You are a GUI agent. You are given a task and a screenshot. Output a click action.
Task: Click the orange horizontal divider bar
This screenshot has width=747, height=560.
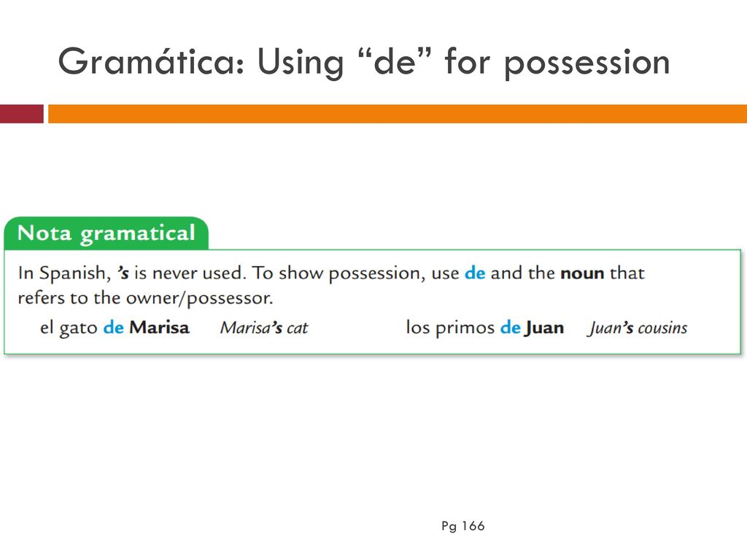tap(398, 114)
